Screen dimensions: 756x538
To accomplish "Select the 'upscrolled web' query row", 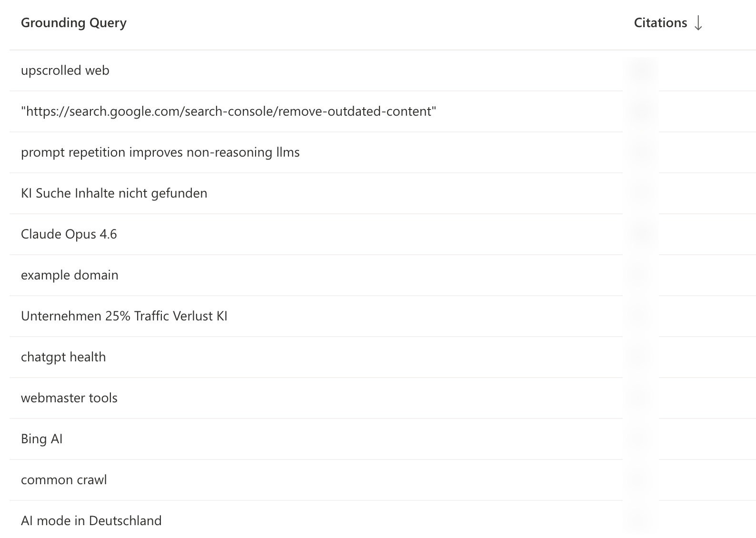I will click(65, 70).
